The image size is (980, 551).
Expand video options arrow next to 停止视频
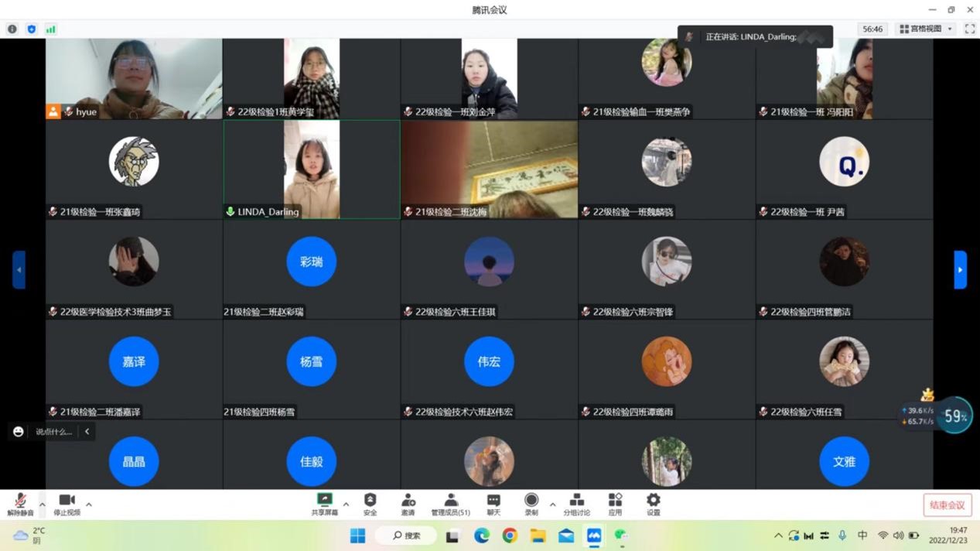click(x=89, y=505)
